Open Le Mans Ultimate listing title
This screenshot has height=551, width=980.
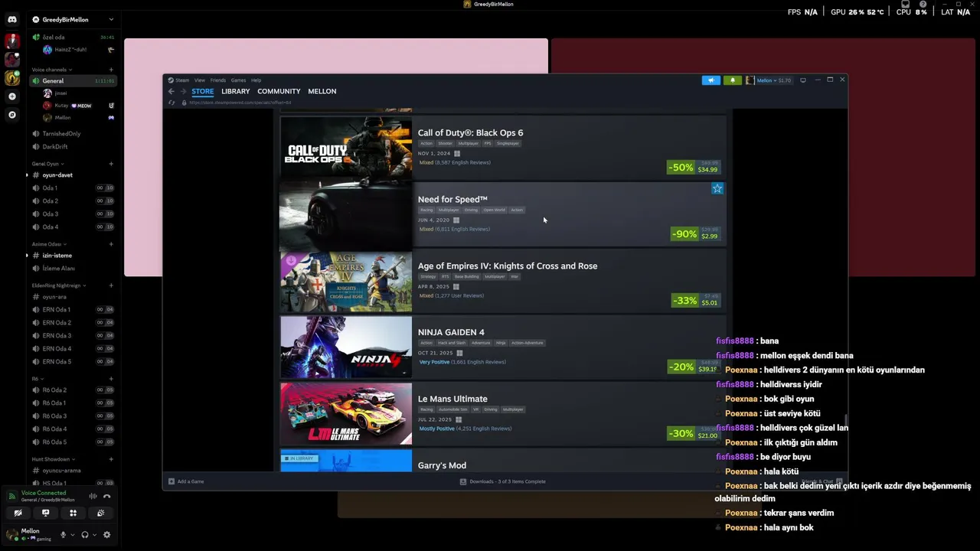(452, 399)
